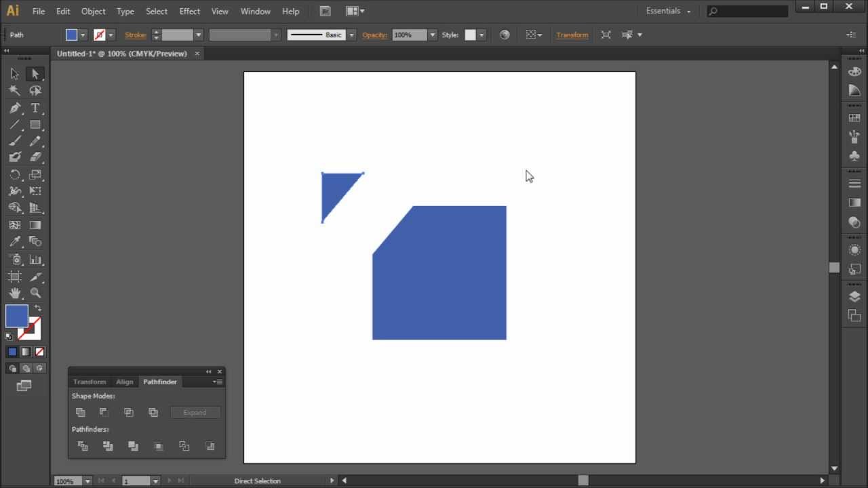This screenshot has height=488, width=868.
Task: Enable Draw Behind drawing mode
Action: (x=26, y=368)
